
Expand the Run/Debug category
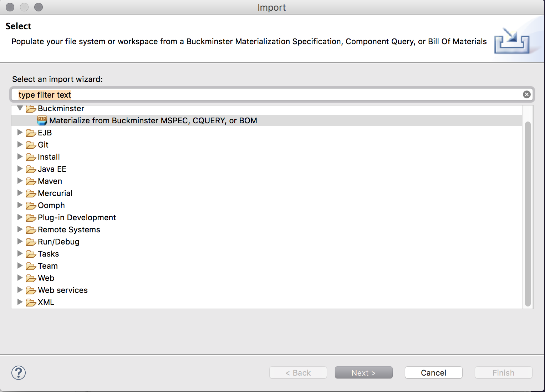(x=20, y=241)
